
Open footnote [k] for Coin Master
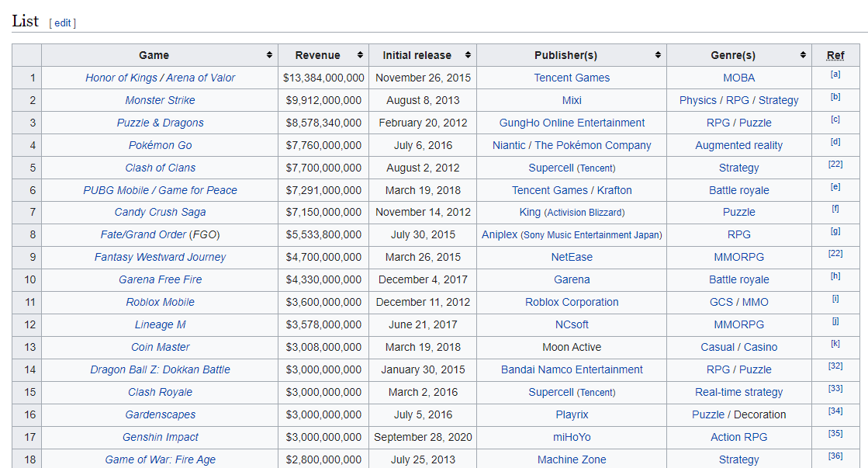point(835,344)
